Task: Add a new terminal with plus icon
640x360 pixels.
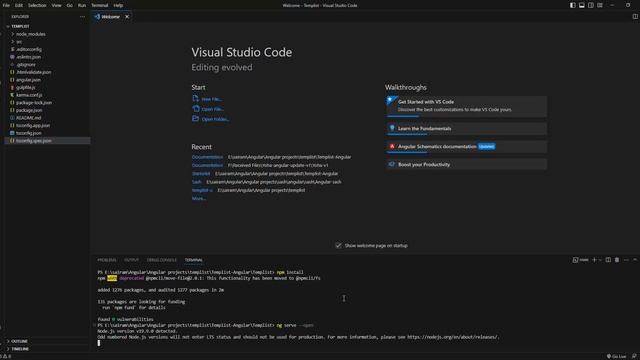Action: (594, 260)
